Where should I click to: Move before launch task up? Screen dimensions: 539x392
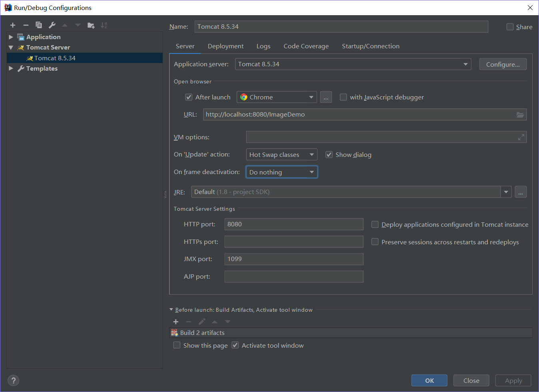click(x=215, y=322)
